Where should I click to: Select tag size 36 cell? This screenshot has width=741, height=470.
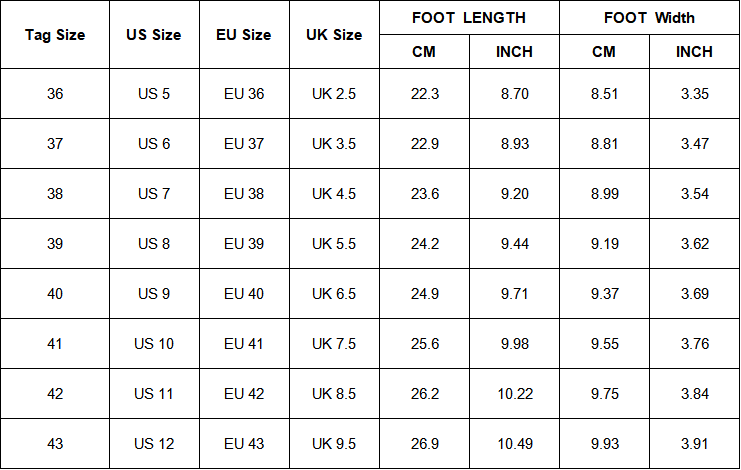tap(55, 94)
